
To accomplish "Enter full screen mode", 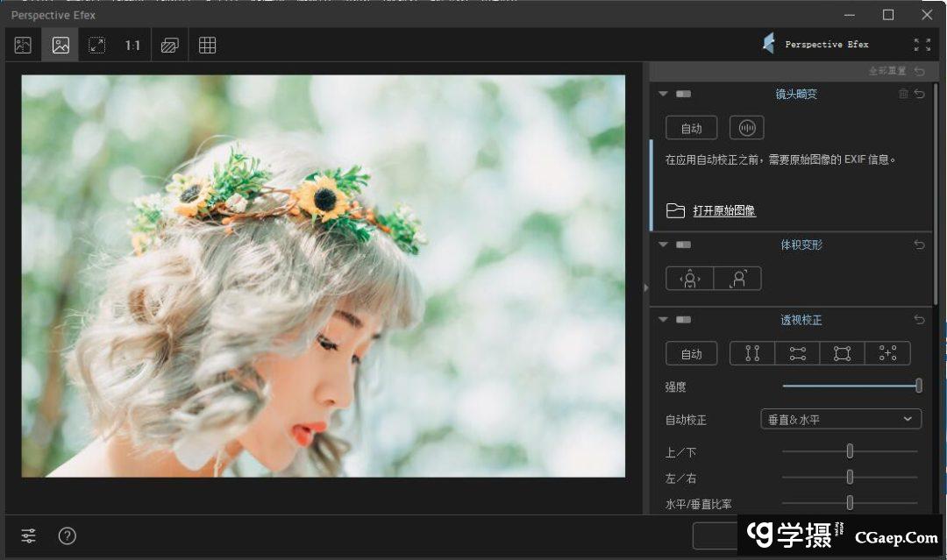I will pos(922,45).
